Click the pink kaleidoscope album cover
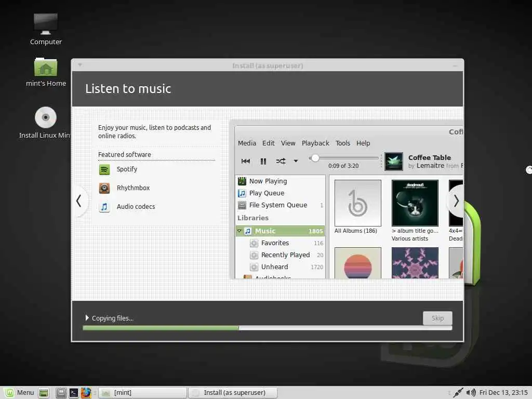This screenshot has height=399, width=532. click(x=415, y=263)
